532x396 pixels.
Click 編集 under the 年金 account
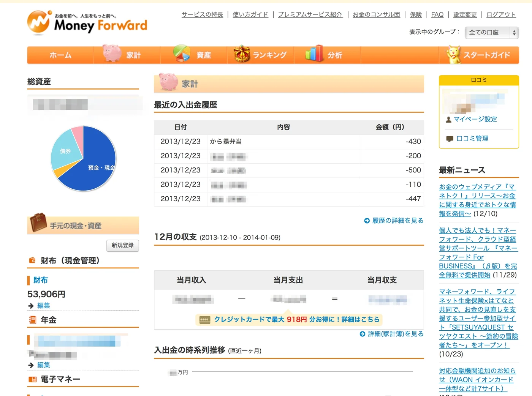point(44,365)
